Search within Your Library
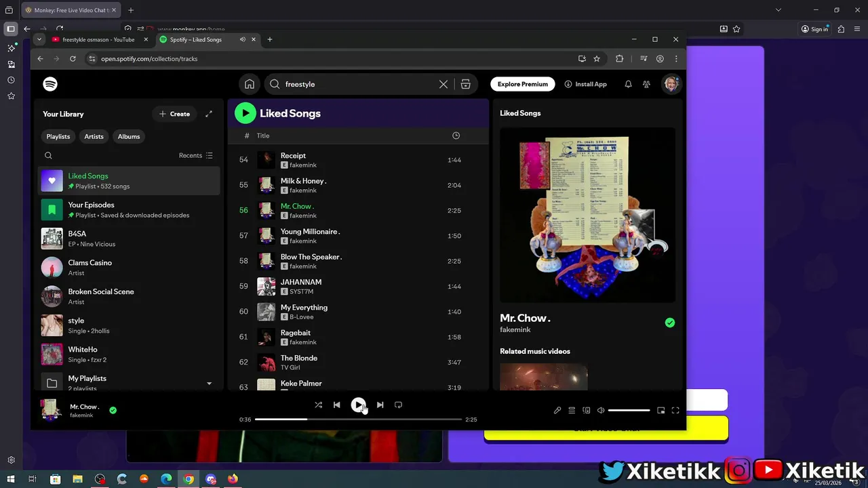The image size is (868, 488). tap(48, 155)
